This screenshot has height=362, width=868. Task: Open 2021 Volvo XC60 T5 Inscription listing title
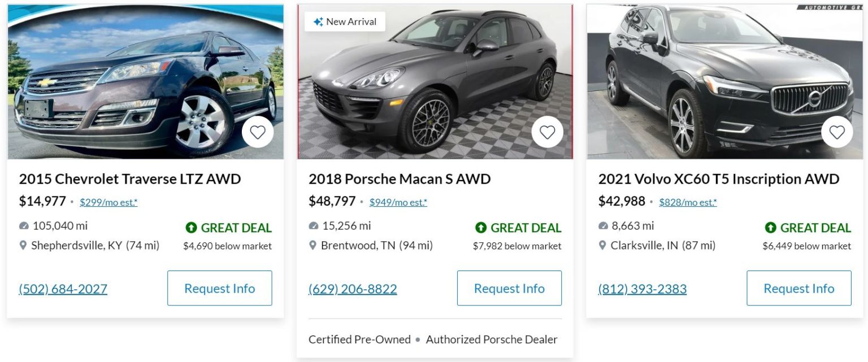click(718, 179)
